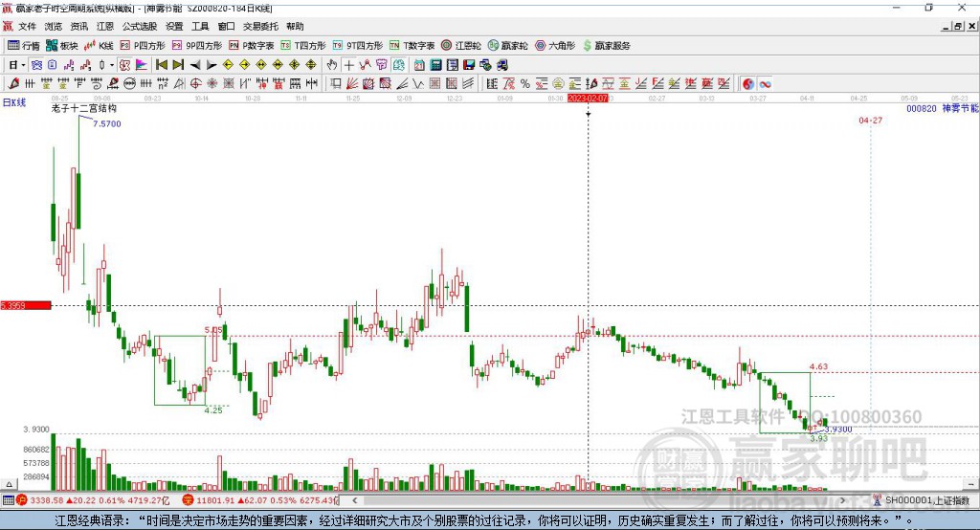Click the 000820 stock code
This screenshot has width=980, height=530.
tap(922, 108)
